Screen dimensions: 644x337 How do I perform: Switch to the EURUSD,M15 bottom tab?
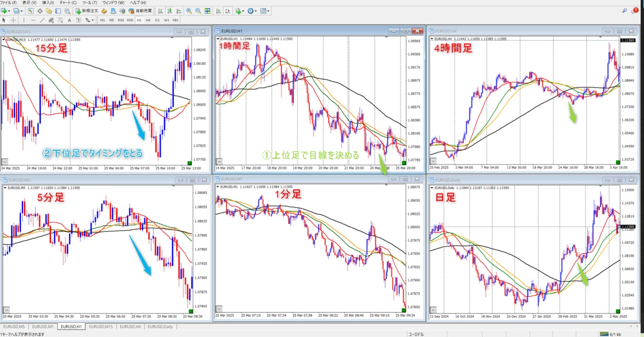[101, 326]
